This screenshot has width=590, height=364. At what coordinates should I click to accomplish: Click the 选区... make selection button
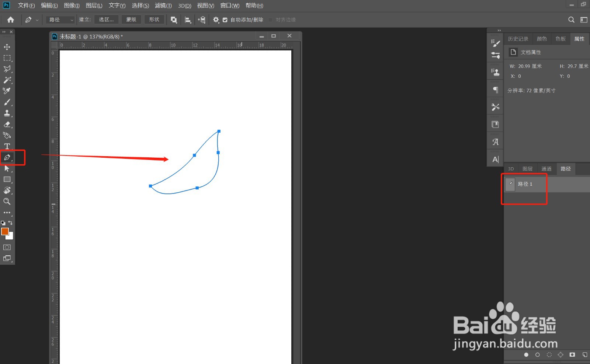point(107,20)
